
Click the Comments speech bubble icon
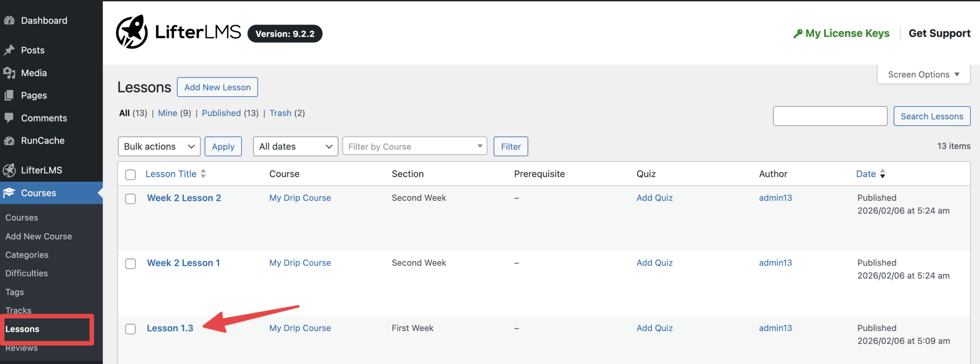coord(9,118)
